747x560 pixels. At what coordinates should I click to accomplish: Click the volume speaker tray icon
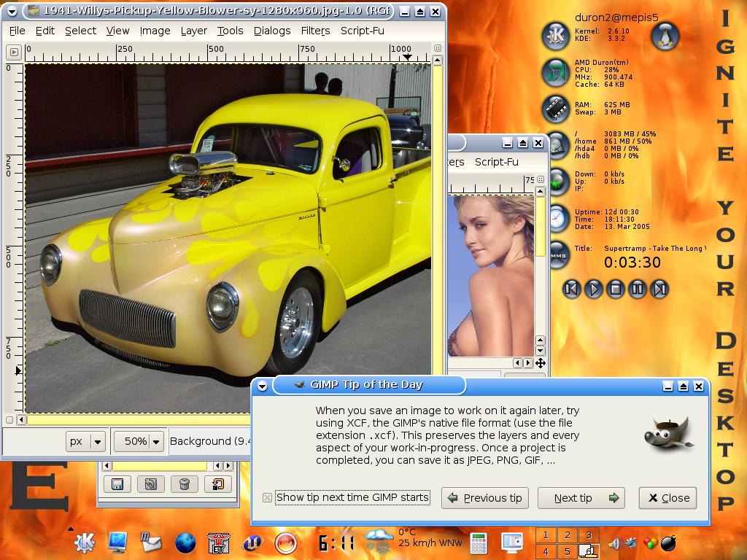point(614,542)
